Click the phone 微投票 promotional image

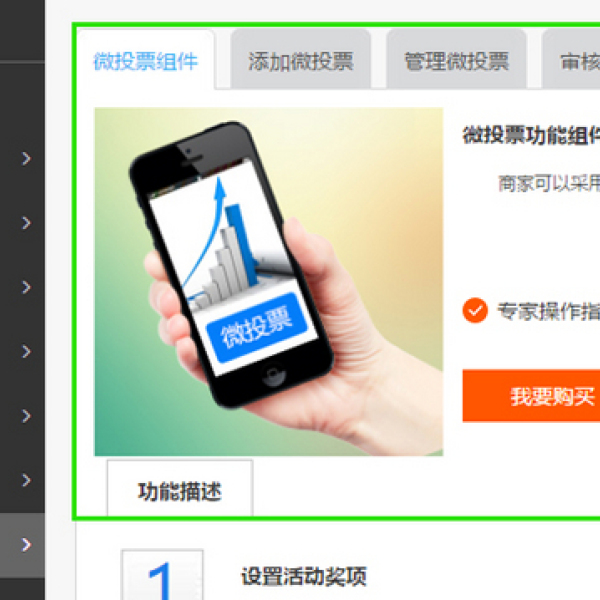pyautogui.click(x=269, y=282)
